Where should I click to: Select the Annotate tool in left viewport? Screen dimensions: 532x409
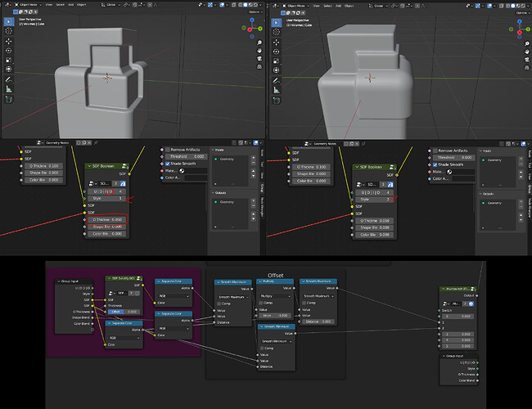9,79
